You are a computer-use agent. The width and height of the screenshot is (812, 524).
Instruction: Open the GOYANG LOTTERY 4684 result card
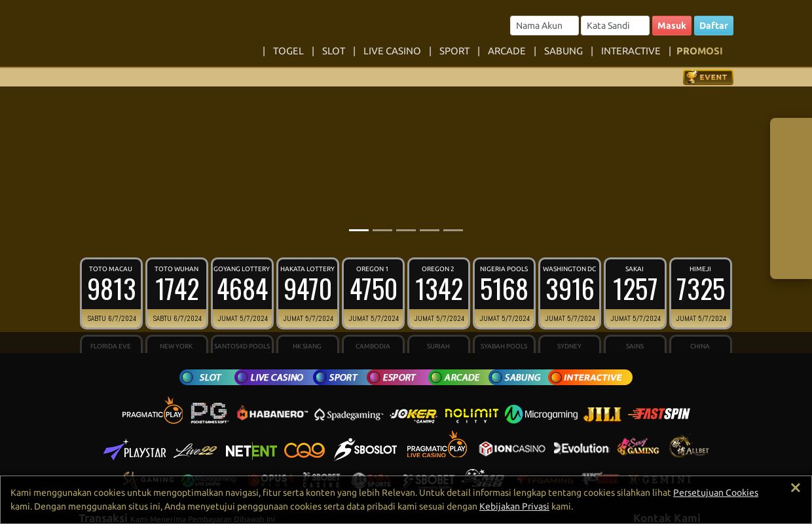pos(242,293)
